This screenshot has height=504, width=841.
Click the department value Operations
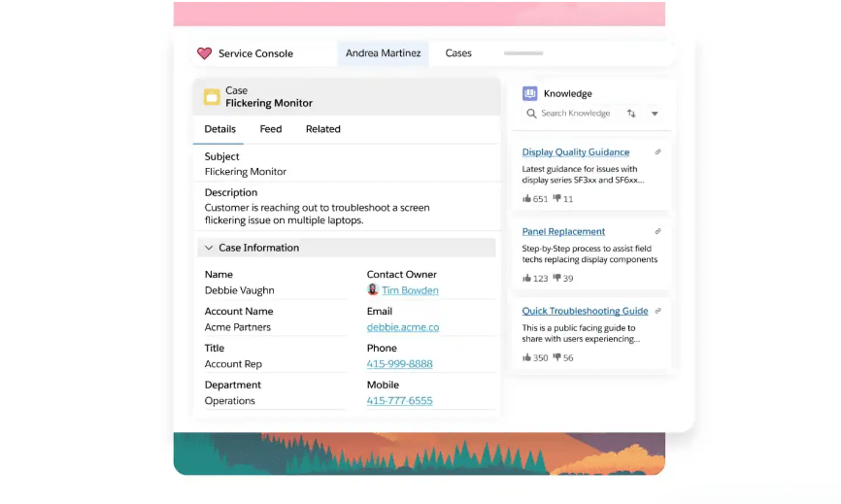click(x=229, y=401)
